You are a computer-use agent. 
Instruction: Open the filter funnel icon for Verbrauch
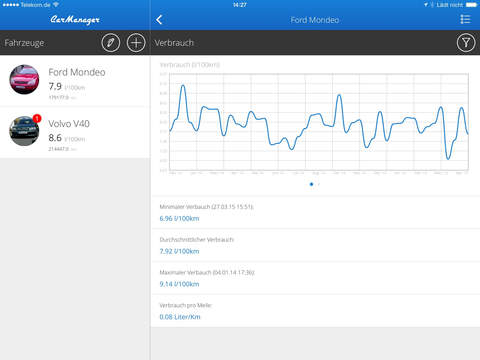(466, 43)
